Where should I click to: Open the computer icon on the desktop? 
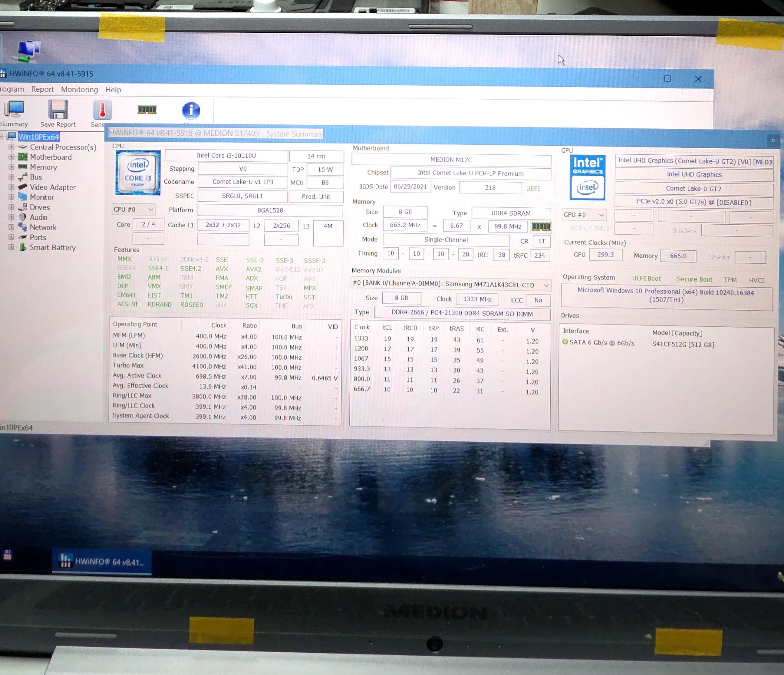coord(28,51)
